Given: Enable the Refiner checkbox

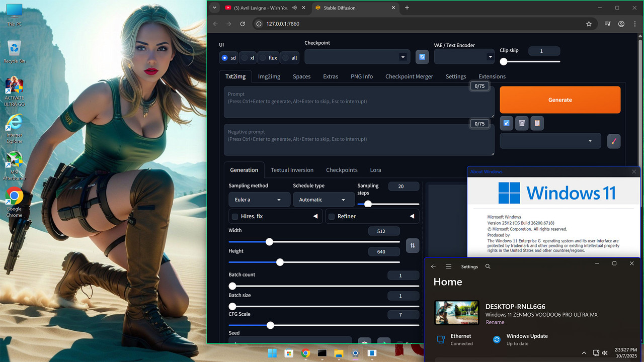Looking at the screenshot, I should pos(331,216).
